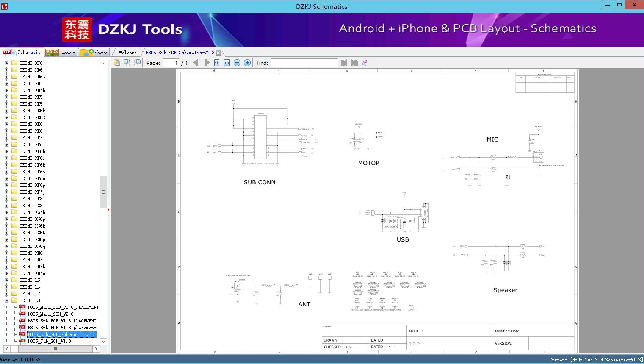
Task: Click the fit width icon
Action: (217, 63)
